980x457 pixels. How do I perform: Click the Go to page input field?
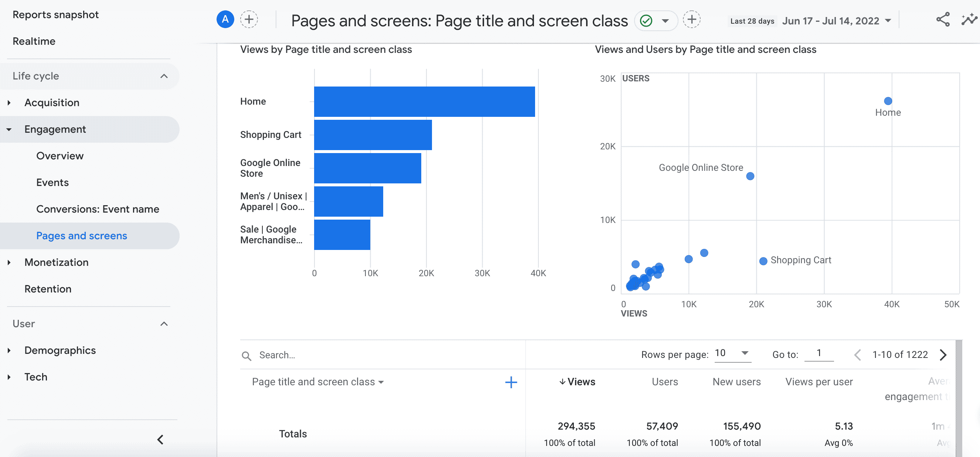[x=819, y=353]
